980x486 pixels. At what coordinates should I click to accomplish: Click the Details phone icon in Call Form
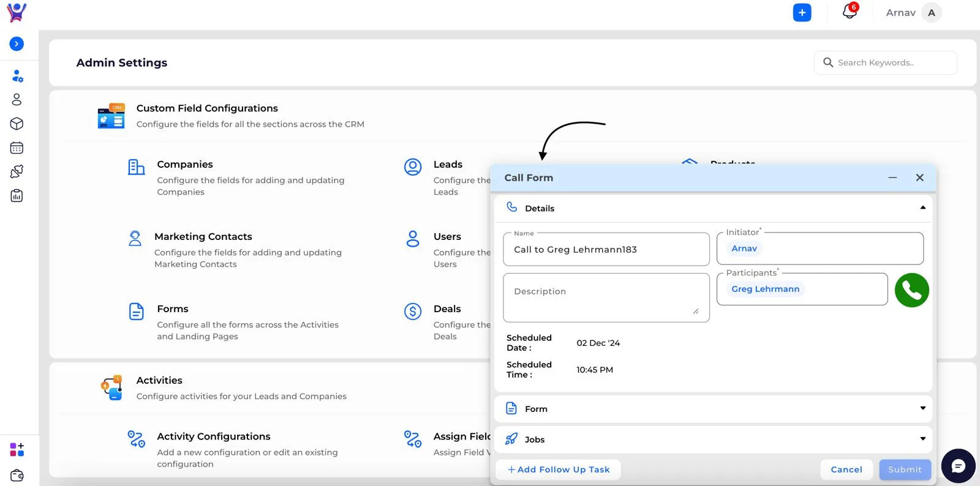(x=511, y=207)
